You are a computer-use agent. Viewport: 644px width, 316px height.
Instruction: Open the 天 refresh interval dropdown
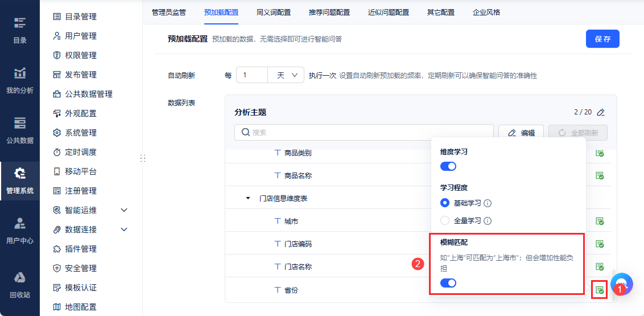click(x=286, y=75)
